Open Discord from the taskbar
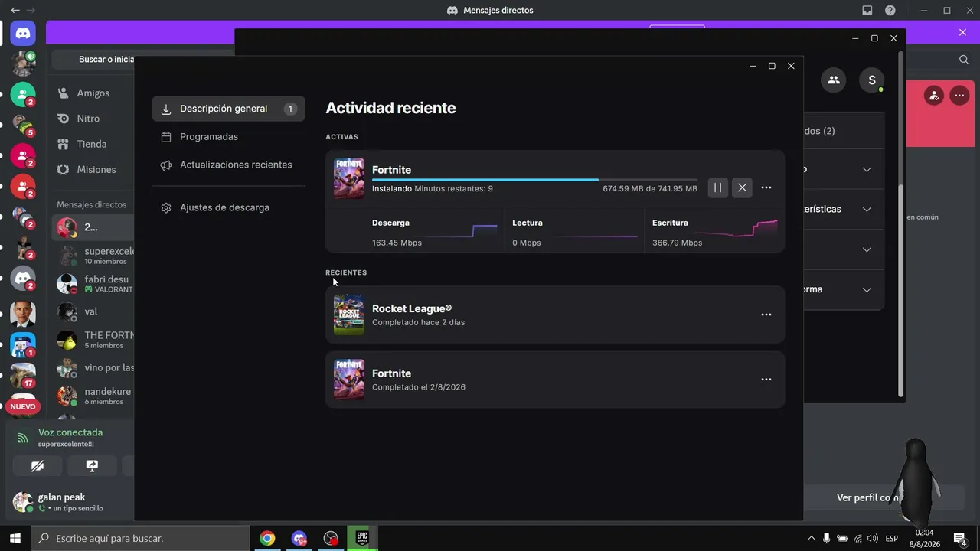The image size is (980, 551). [299, 538]
